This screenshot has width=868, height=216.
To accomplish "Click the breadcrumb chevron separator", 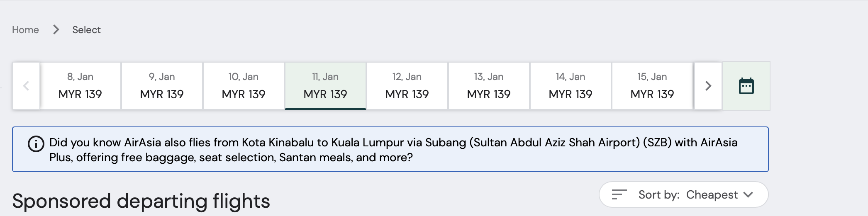I will [x=56, y=30].
